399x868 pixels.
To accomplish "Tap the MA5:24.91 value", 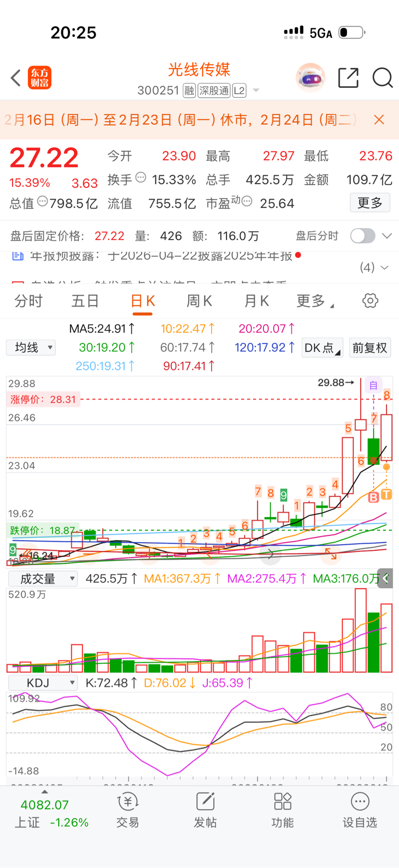I will 102,329.
